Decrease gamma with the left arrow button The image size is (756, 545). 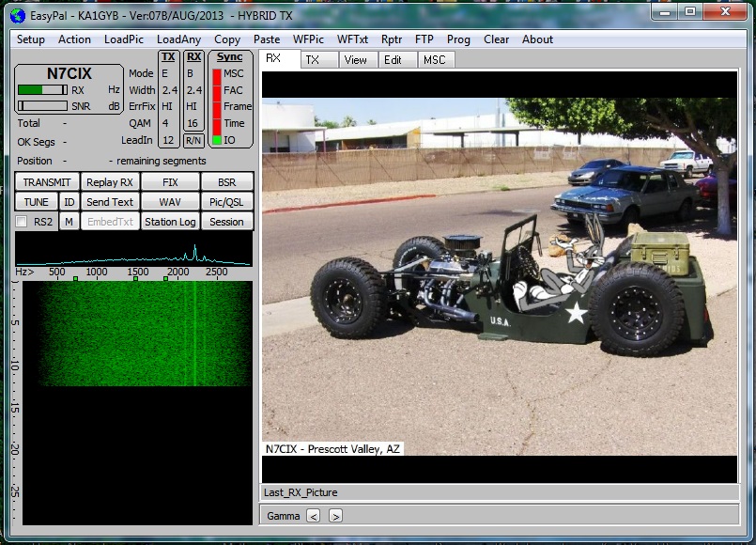(314, 515)
